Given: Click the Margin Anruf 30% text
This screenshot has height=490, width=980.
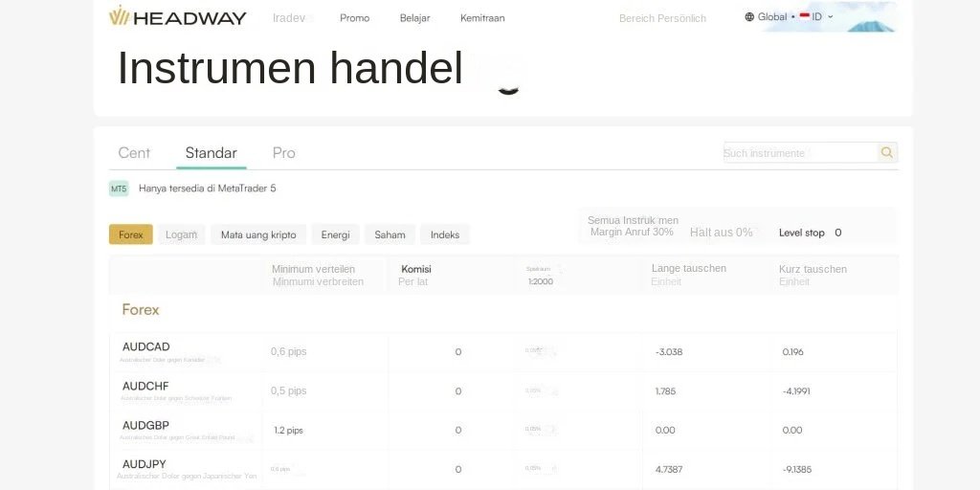Looking at the screenshot, I should [632, 232].
